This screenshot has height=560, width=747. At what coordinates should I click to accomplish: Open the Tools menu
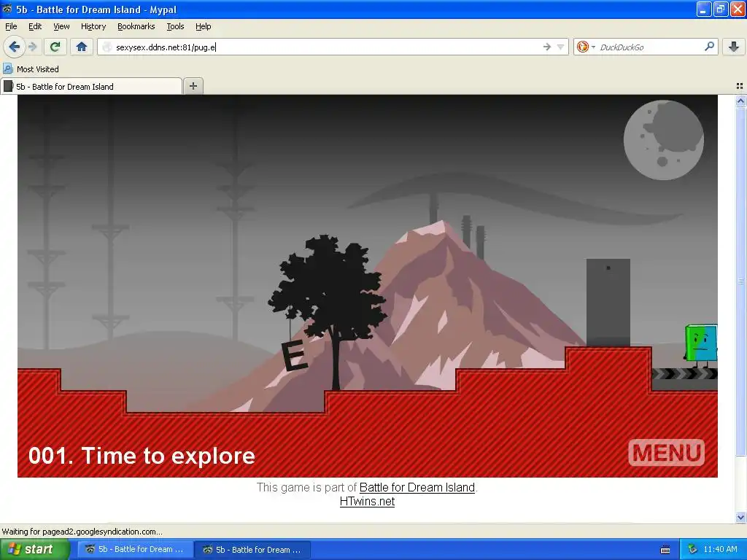point(175,26)
